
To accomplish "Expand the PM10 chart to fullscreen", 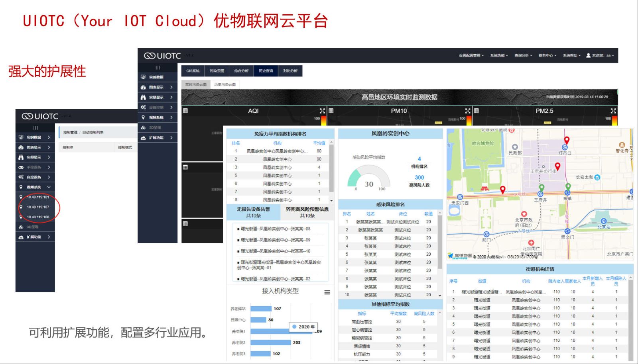I will (x=468, y=111).
